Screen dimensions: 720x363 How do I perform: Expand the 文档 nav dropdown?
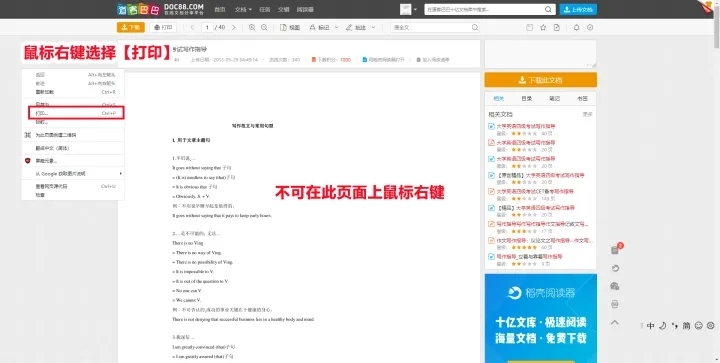click(x=243, y=9)
